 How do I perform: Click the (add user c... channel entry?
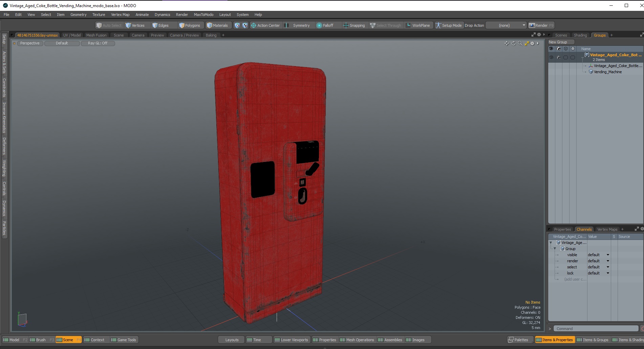click(575, 279)
